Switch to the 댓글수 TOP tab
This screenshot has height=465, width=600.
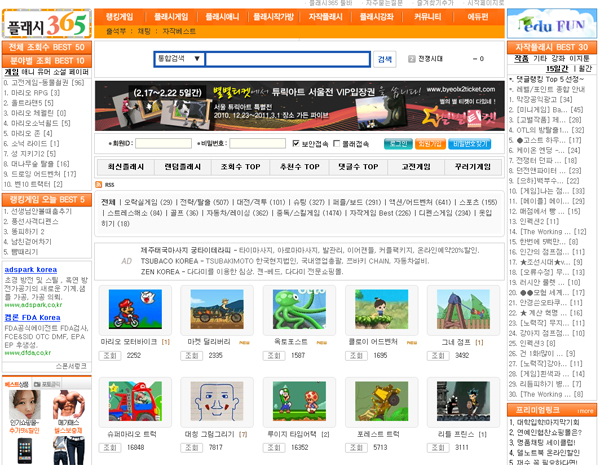pos(358,167)
